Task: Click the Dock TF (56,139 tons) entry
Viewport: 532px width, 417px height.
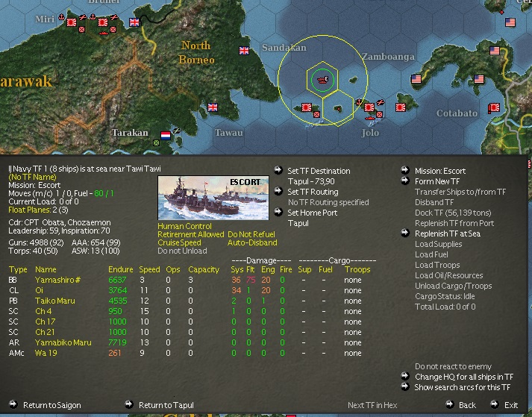Action: point(453,213)
